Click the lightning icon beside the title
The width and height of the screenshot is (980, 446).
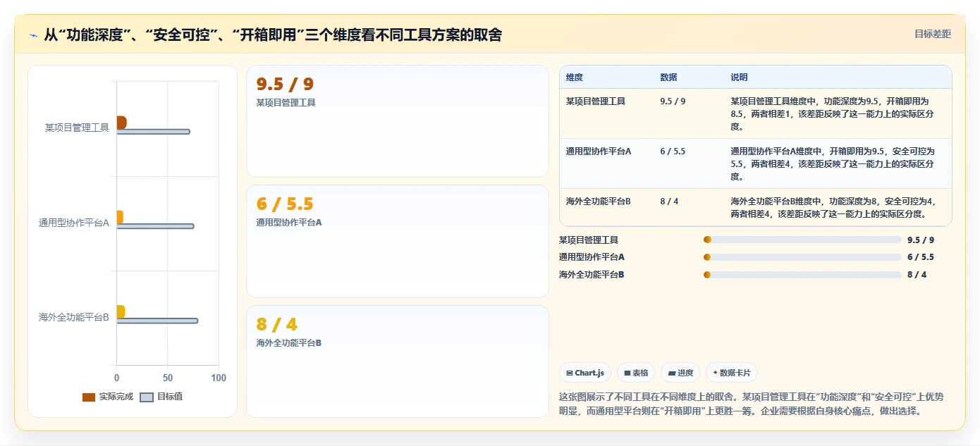pyautogui.click(x=34, y=35)
